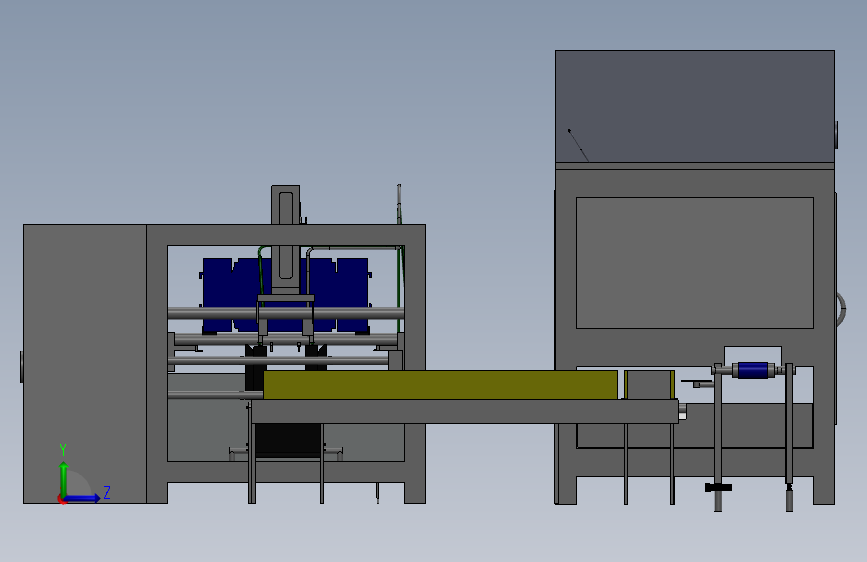Click the 'Z' axis label
Screen dimensions: 867x562
click(x=107, y=492)
